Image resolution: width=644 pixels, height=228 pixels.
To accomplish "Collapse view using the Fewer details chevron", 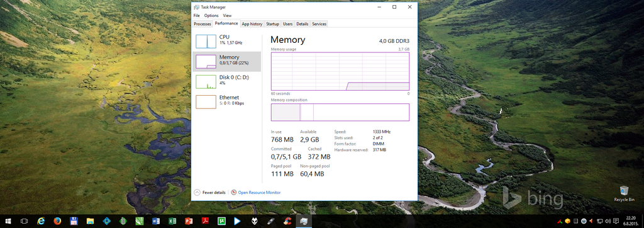I will click(197, 192).
